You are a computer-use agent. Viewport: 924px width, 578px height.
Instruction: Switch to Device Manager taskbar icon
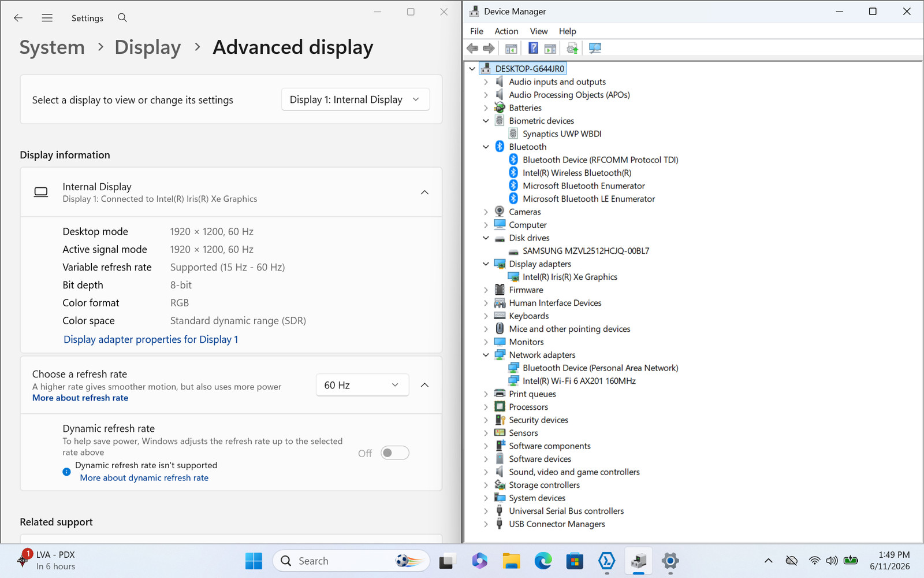(639, 561)
